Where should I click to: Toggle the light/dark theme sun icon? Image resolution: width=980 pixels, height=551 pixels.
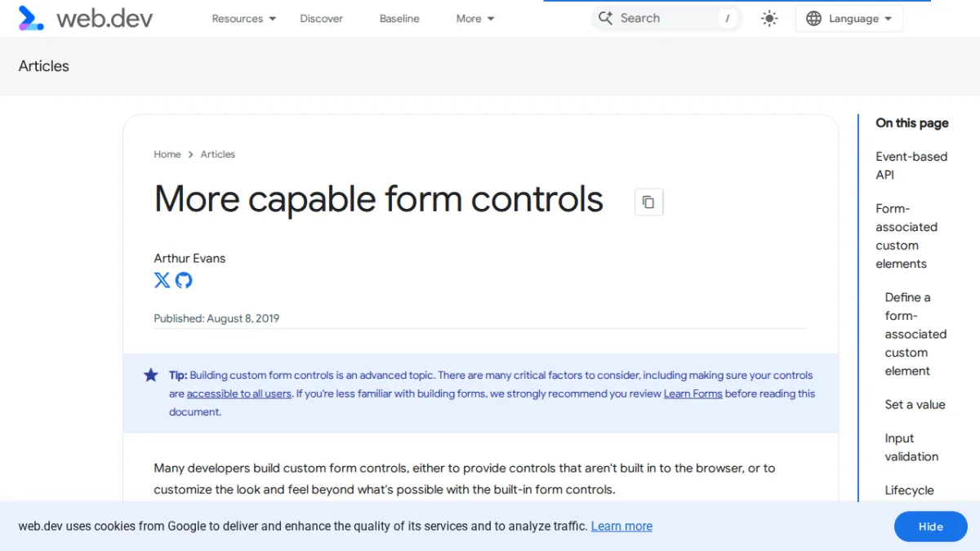point(769,18)
